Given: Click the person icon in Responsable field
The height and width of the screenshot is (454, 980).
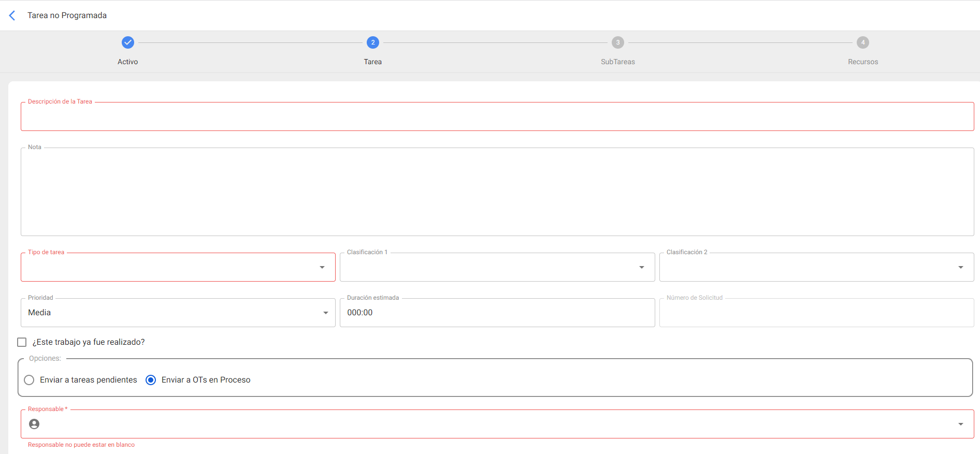Looking at the screenshot, I should [x=34, y=424].
